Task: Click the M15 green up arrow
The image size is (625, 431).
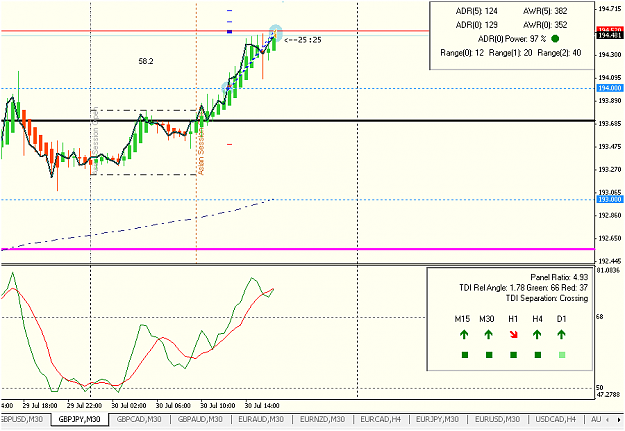Action: pos(464,335)
